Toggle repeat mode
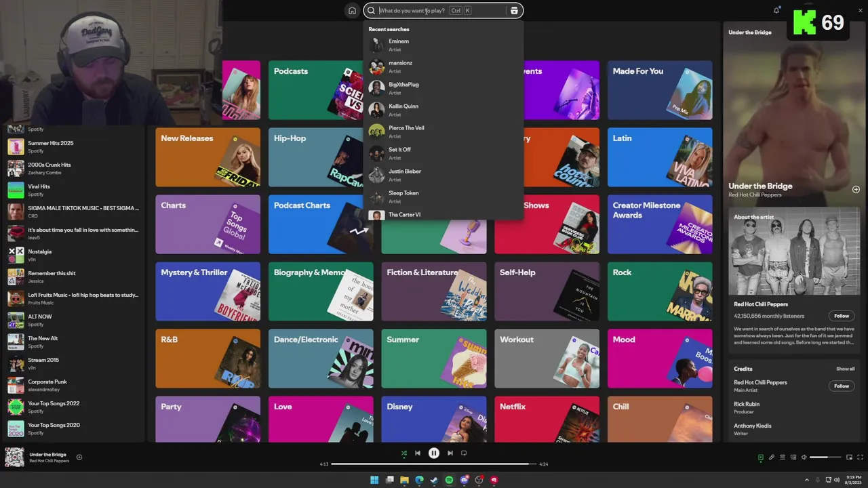868x488 pixels. pos(464,453)
